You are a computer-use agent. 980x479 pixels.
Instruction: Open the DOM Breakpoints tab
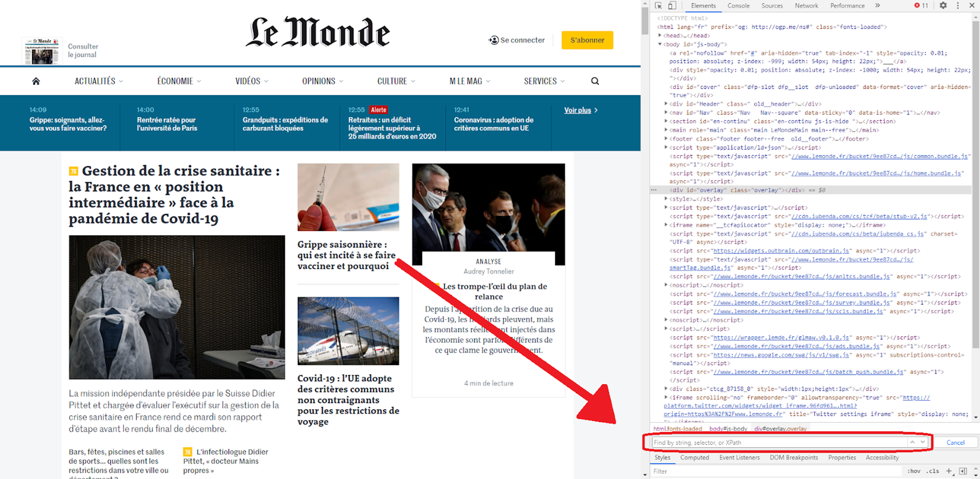pos(794,457)
